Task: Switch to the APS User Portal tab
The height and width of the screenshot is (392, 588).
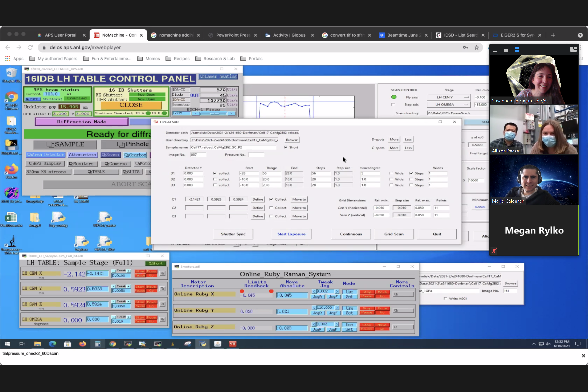Action: click(x=61, y=35)
